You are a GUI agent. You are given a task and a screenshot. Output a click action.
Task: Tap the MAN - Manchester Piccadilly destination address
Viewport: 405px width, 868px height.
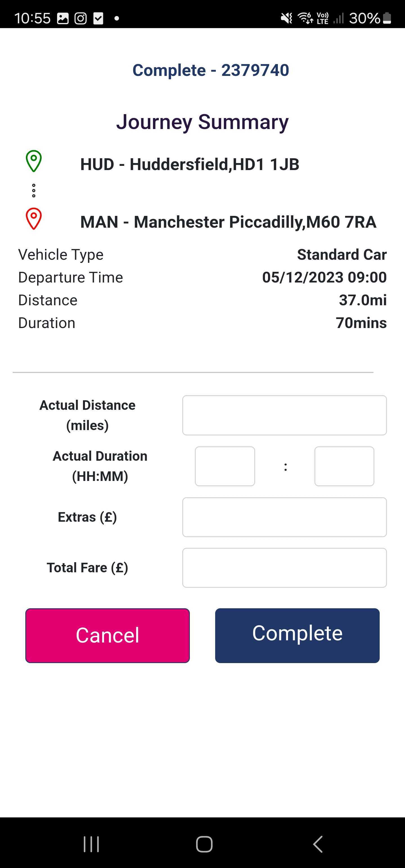click(228, 222)
